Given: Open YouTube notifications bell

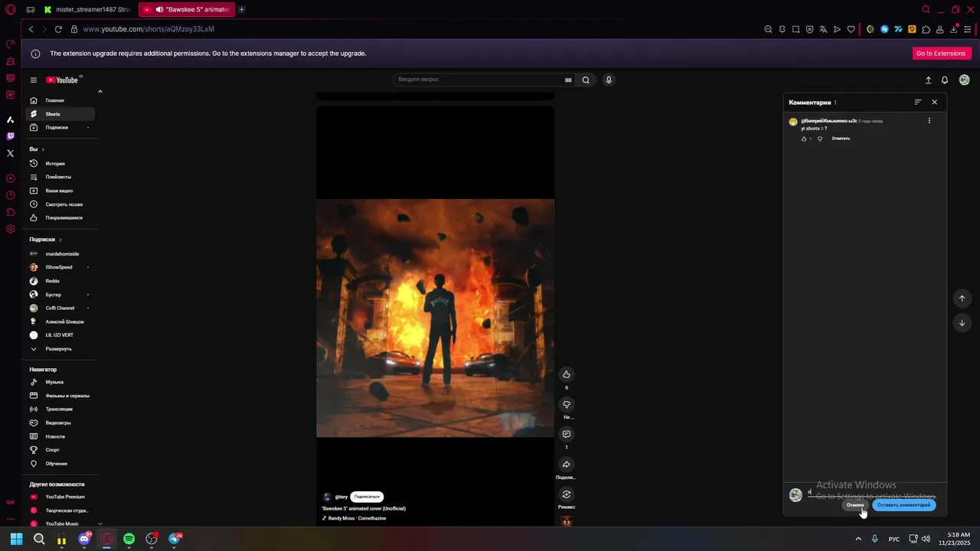Looking at the screenshot, I should (x=945, y=80).
